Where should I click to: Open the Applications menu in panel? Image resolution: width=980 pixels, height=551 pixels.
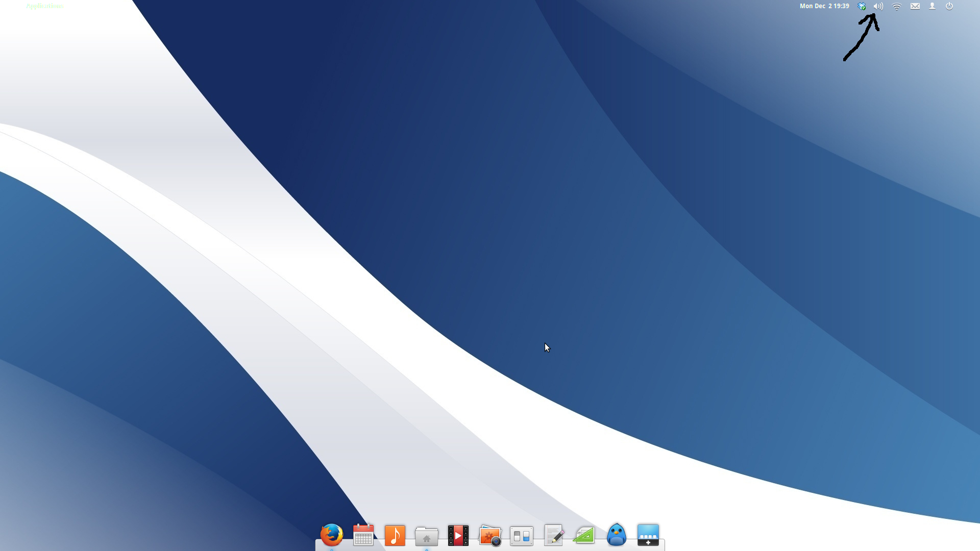point(44,6)
